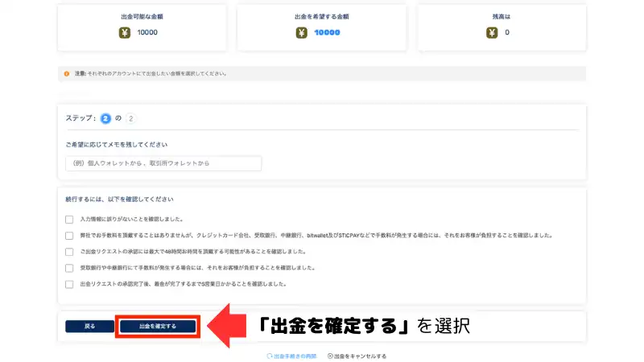Check the 受取銀行や中継銀行 fee checkbox

[69, 268]
